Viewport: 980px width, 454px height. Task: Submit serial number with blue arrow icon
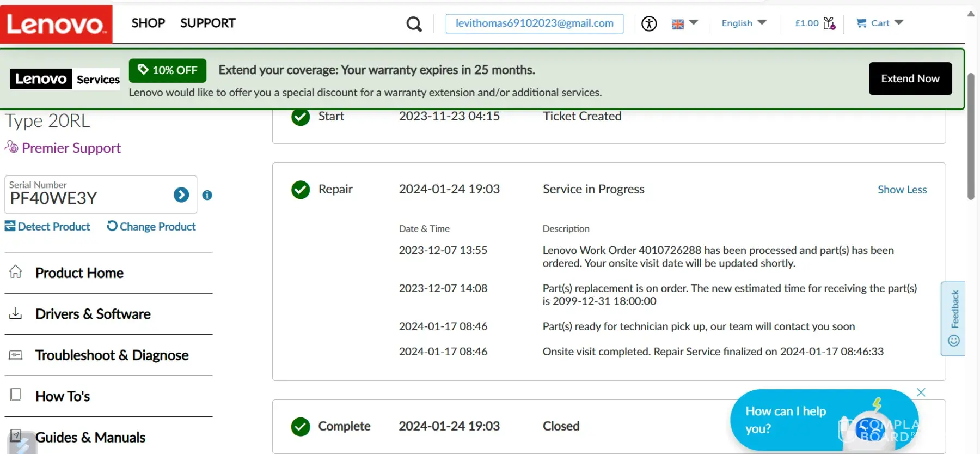[x=181, y=195]
